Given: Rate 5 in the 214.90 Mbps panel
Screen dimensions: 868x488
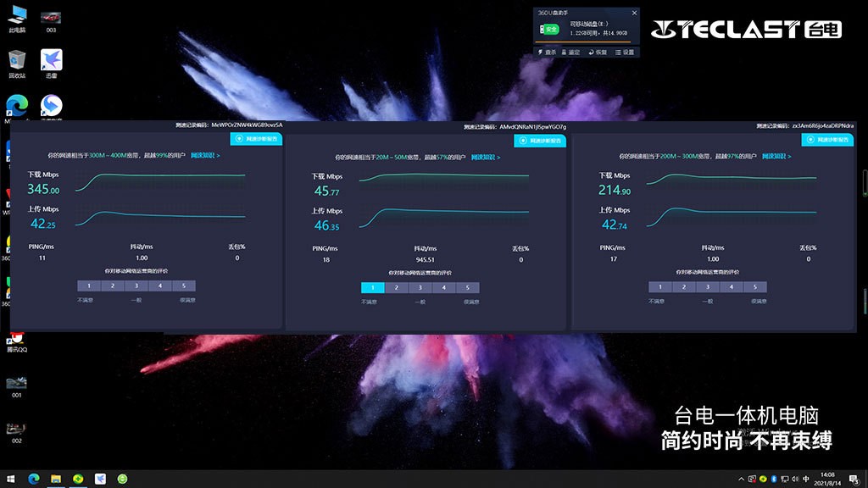Looking at the screenshot, I should [x=755, y=286].
